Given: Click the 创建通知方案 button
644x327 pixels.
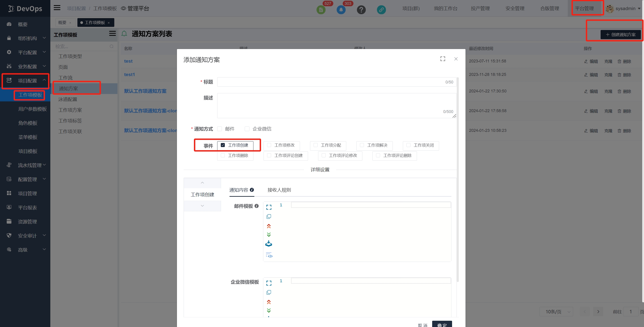Looking at the screenshot, I should point(621,34).
